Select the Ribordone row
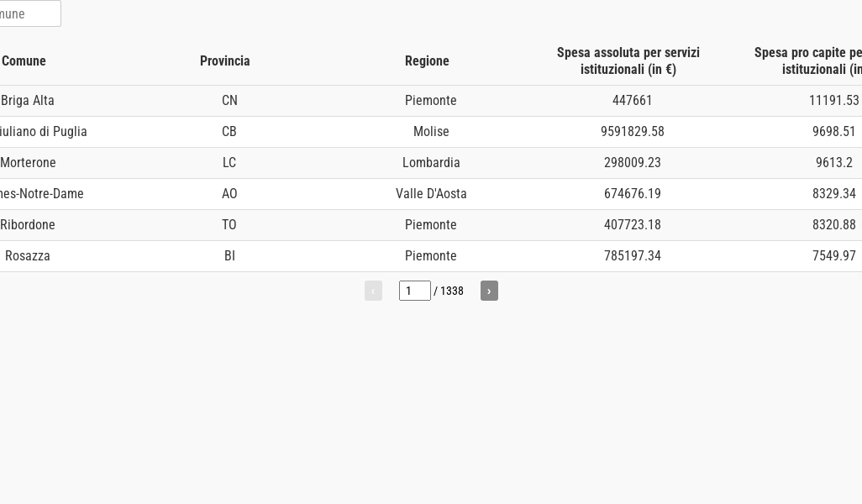 [28, 225]
